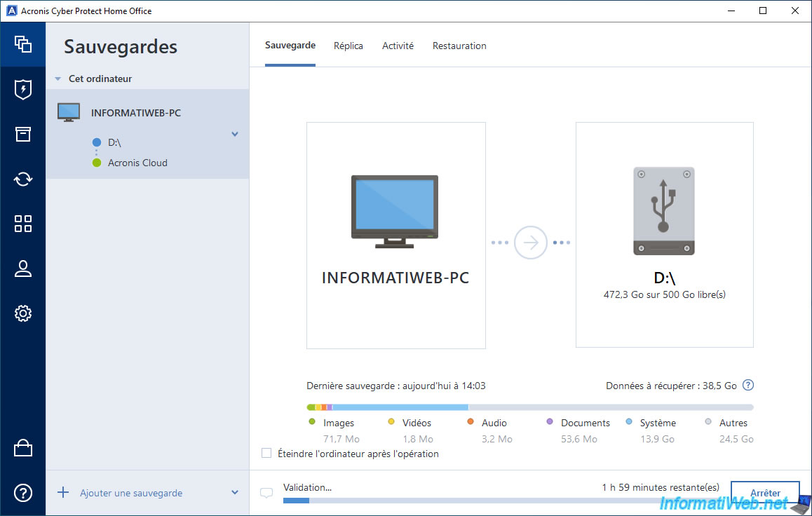This screenshot has height=516, width=812.
Task: Click the help icon next to Données à récupérer
Action: coord(747,385)
